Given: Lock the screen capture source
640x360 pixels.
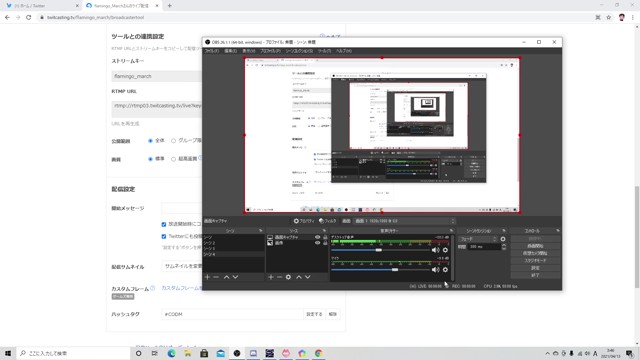Looking at the screenshot, I should [x=325, y=237].
